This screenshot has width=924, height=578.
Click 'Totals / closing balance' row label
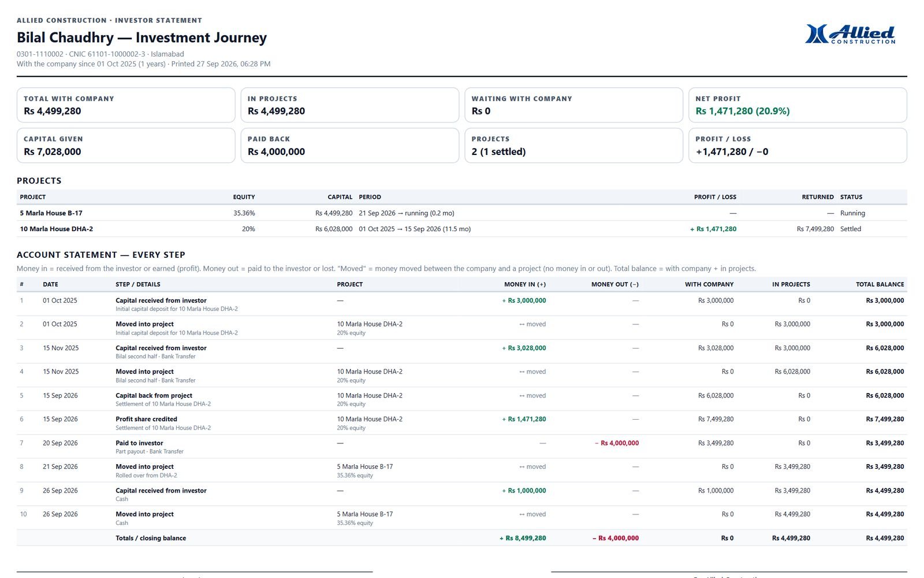click(151, 538)
